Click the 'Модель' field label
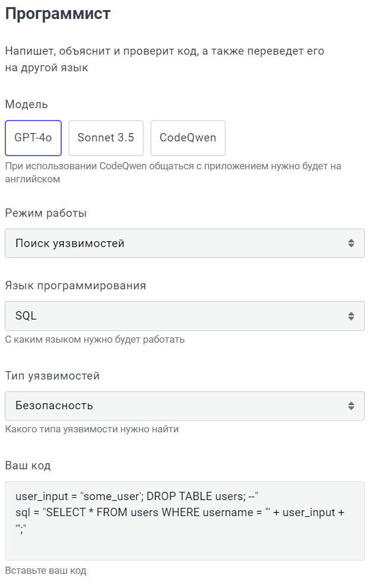Viewport: 369px width, 588px height. [x=26, y=105]
